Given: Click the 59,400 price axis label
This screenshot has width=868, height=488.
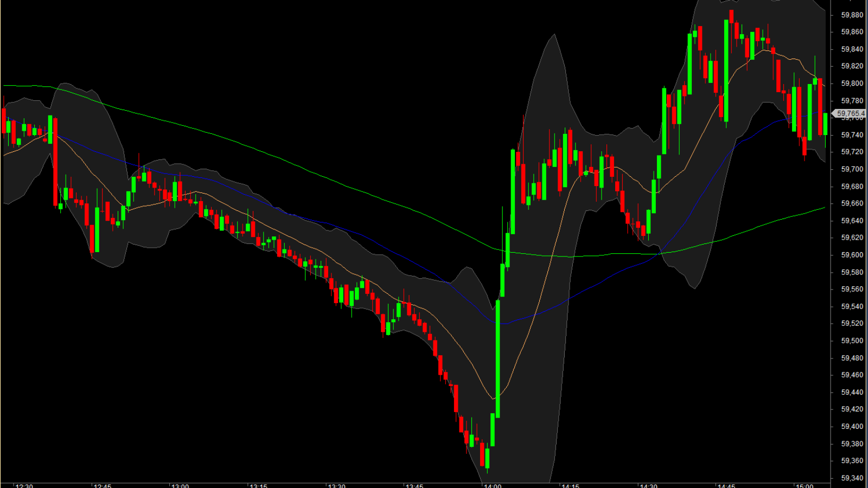Looking at the screenshot, I should pos(852,426).
